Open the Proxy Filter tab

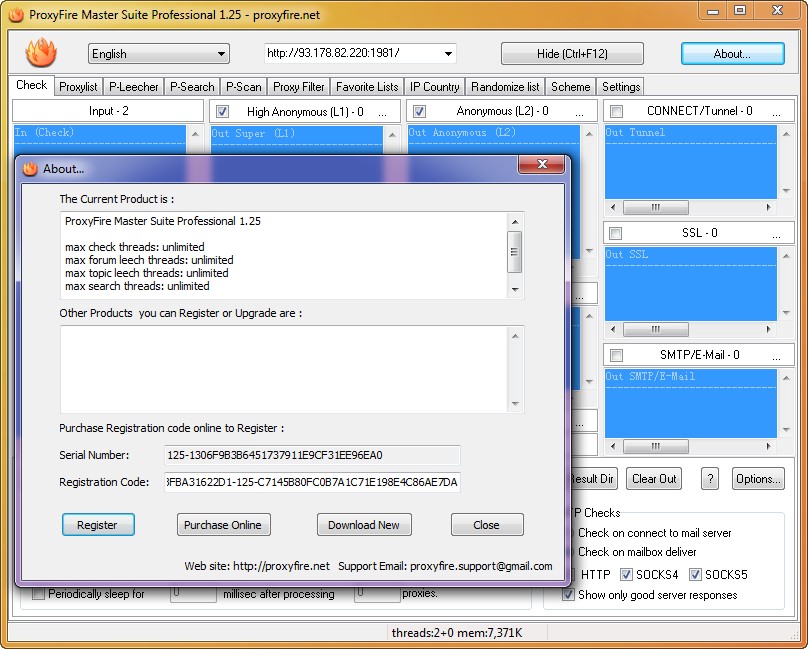click(x=299, y=87)
